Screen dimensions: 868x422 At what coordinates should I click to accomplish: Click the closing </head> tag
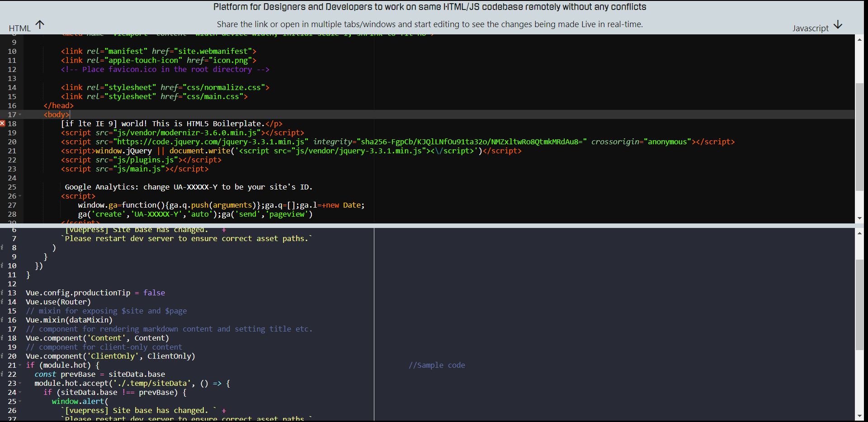tap(58, 105)
